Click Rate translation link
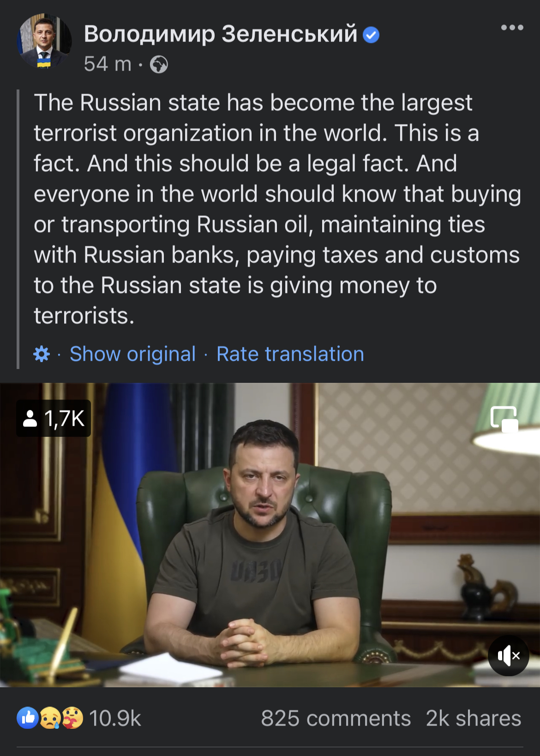This screenshot has width=540, height=756. pos(290,354)
